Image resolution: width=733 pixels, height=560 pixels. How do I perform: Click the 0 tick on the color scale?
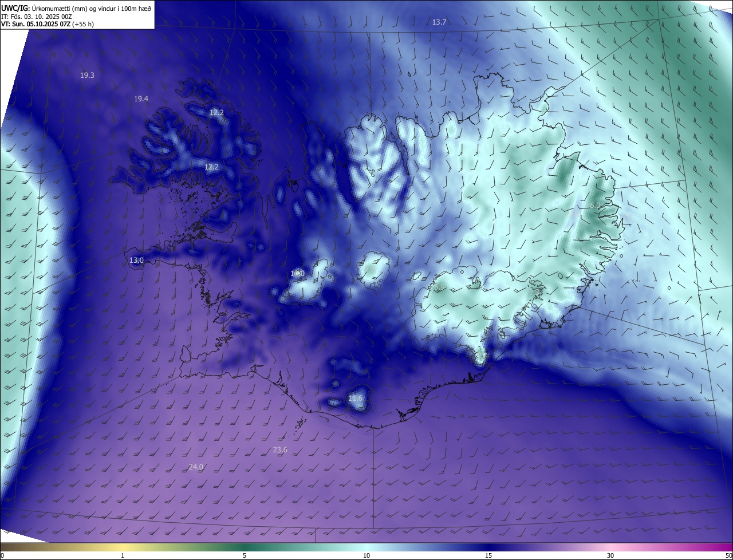tap(2, 555)
